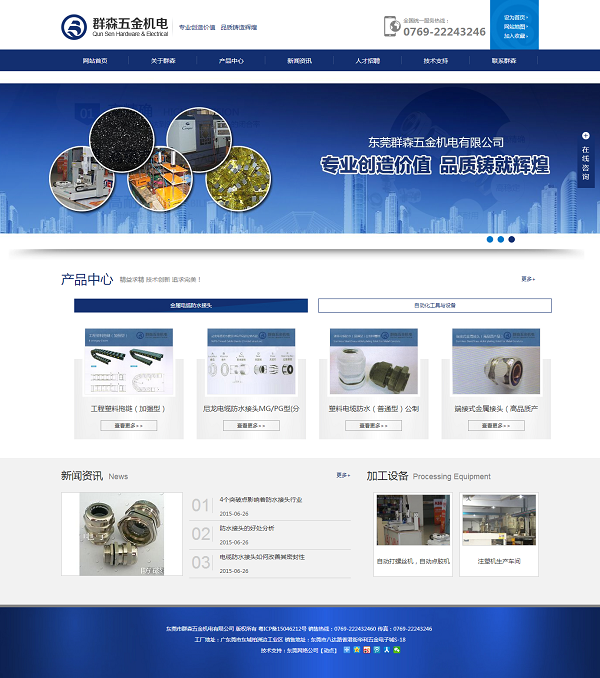
Task: Click the green WeChat share icon in footer
Action: click(x=397, y=649)
